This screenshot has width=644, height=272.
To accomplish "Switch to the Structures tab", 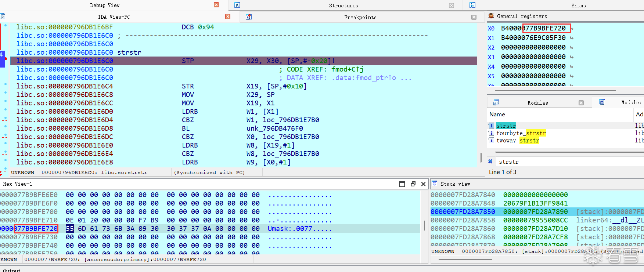I will point(343,6).
